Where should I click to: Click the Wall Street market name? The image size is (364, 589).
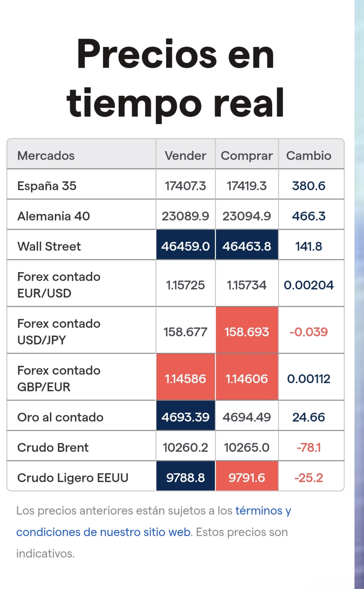click(x=49, y=246)
